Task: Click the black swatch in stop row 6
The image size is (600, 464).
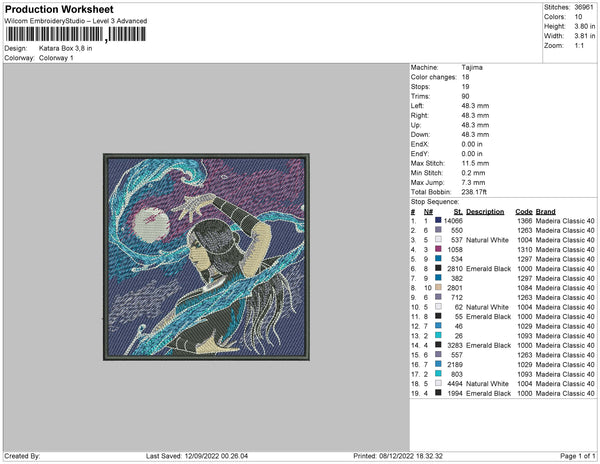Action: (438, 268)
